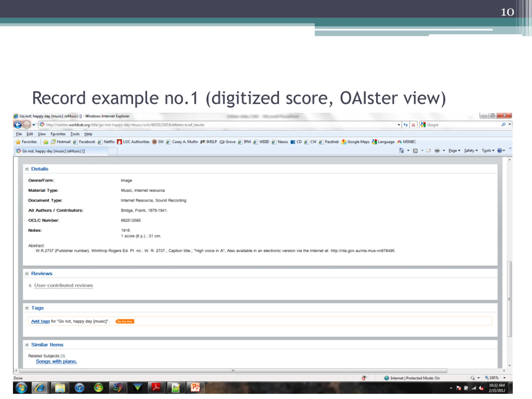Open the Home page icon in command bar

(x=402, y=150)
